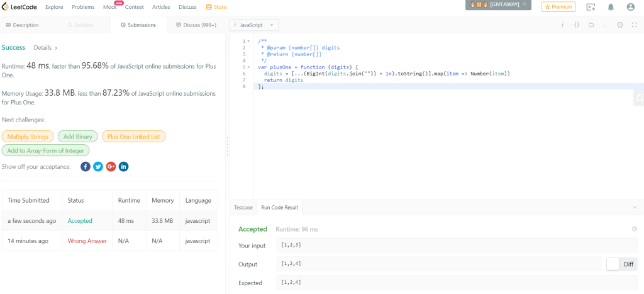Open the playground terminal icon in header
This screenshot has height=294, width=644.
click(x=590, y=7)
